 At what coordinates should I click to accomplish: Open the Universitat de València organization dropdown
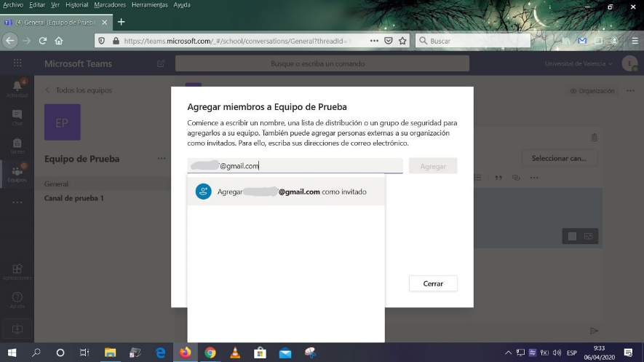(579, 63)
